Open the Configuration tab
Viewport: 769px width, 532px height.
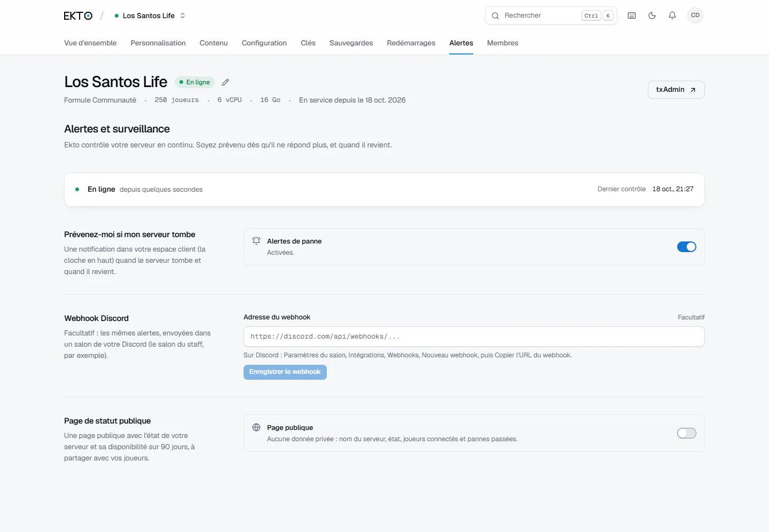pos(264,43)
